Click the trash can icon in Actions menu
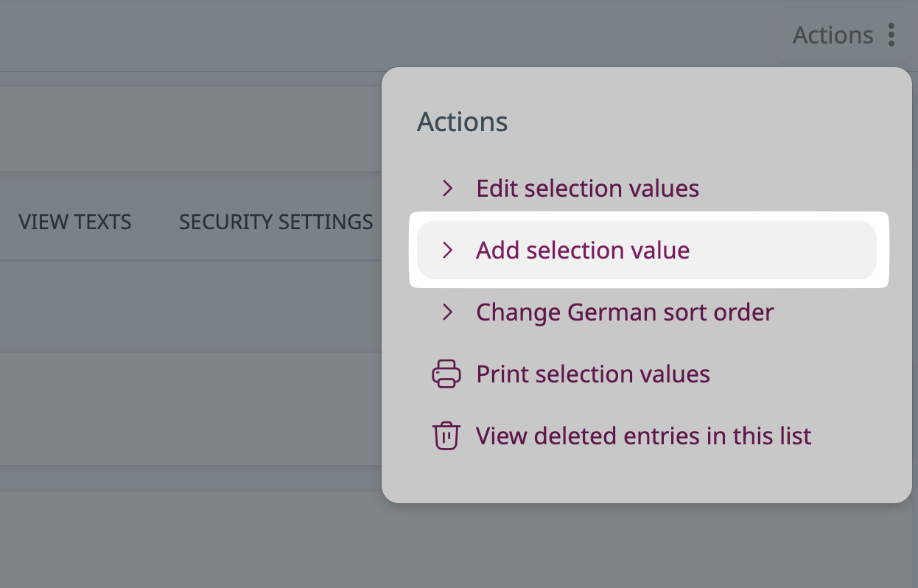 (446, 435)
